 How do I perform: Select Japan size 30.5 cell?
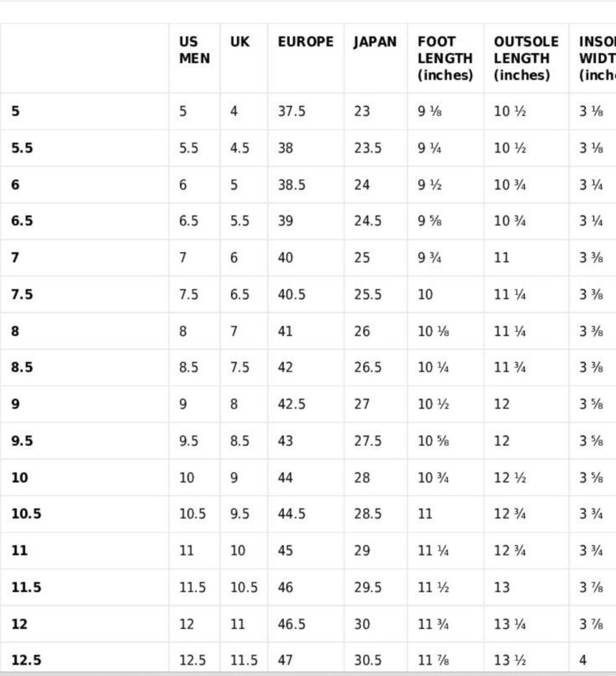click(368, 660)
